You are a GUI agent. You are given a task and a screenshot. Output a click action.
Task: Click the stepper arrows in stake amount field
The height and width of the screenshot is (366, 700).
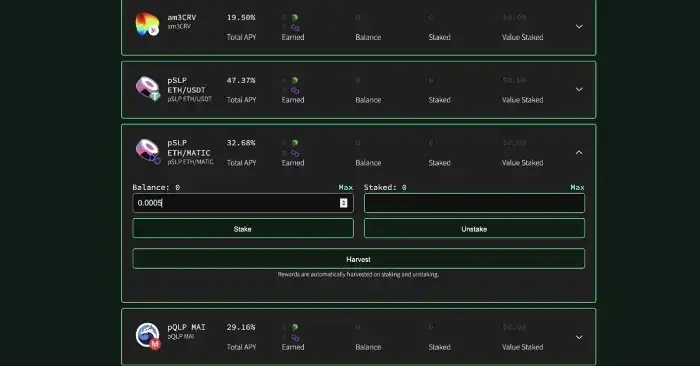[x=343, y=203]
